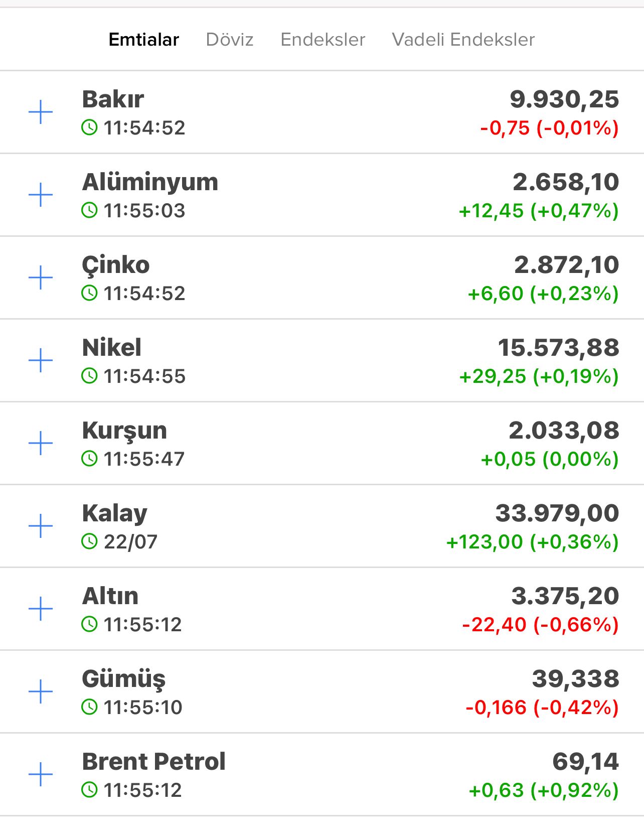Add Çinko using its plus icon

[x=41, y=277]
